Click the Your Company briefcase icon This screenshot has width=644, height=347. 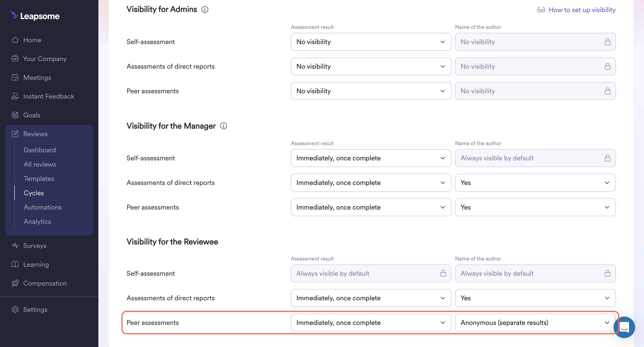click(15, 59)
